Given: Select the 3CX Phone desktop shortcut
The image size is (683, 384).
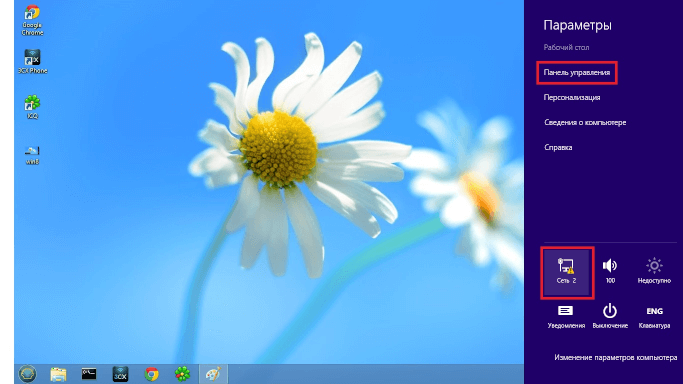Looking at the screenshot, I should (x=32, y=61).
